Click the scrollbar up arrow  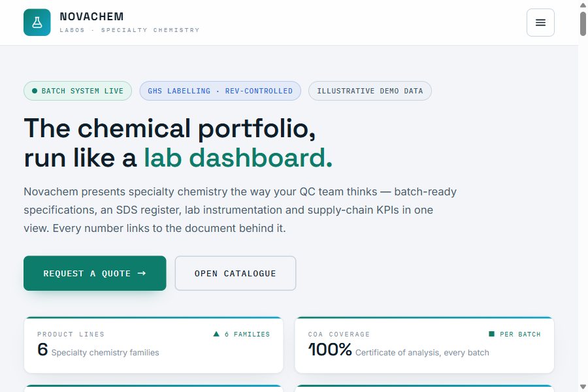(583, 5)
